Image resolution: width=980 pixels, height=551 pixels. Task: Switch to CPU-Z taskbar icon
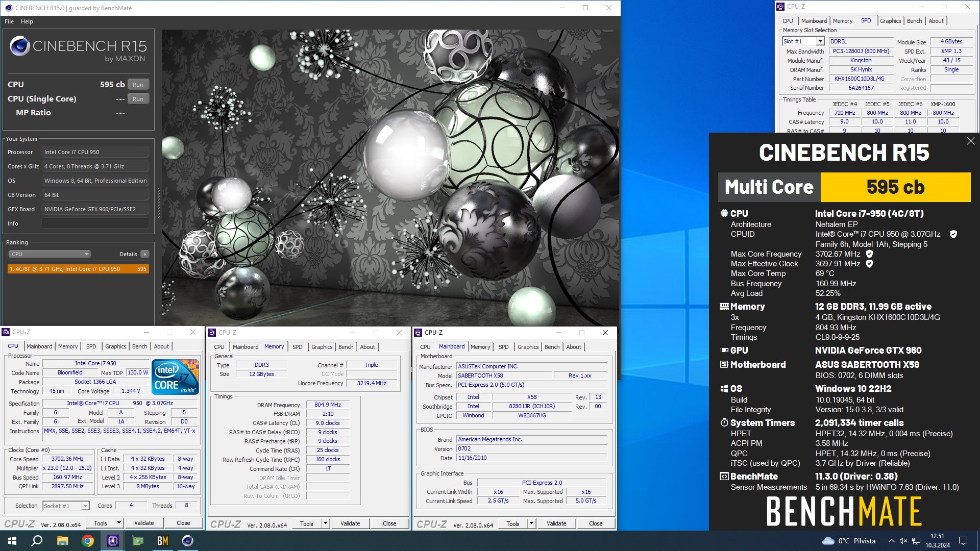113,541
